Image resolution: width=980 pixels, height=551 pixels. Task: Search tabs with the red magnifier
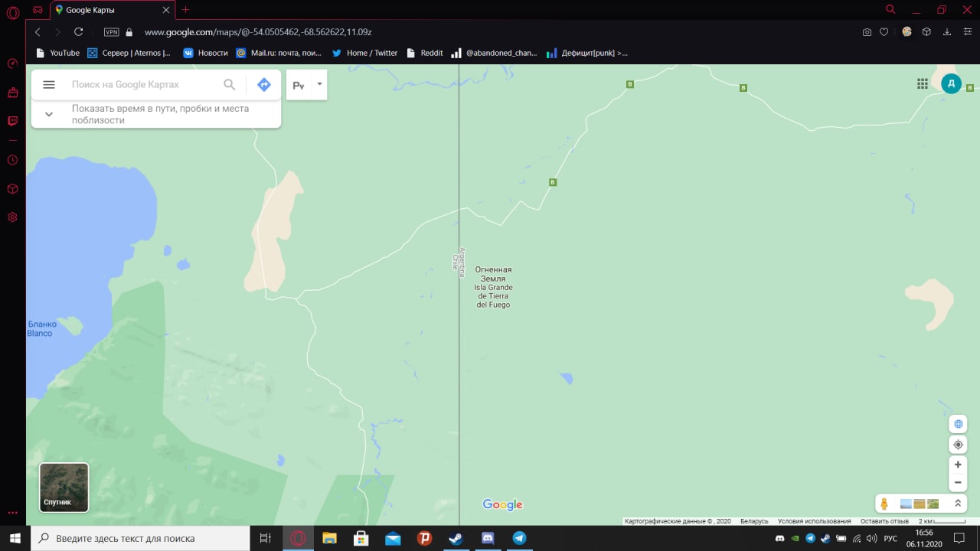pos(890,10)
